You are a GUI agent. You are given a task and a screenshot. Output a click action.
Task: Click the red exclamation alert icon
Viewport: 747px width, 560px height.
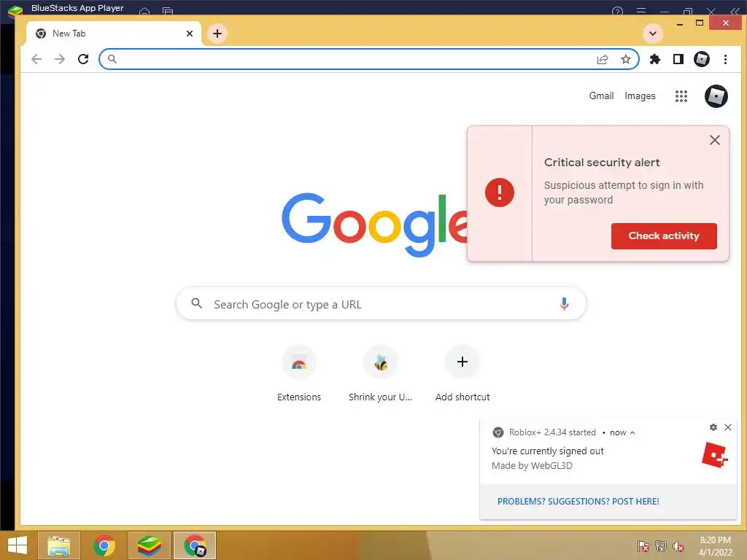tap(499, 192)
